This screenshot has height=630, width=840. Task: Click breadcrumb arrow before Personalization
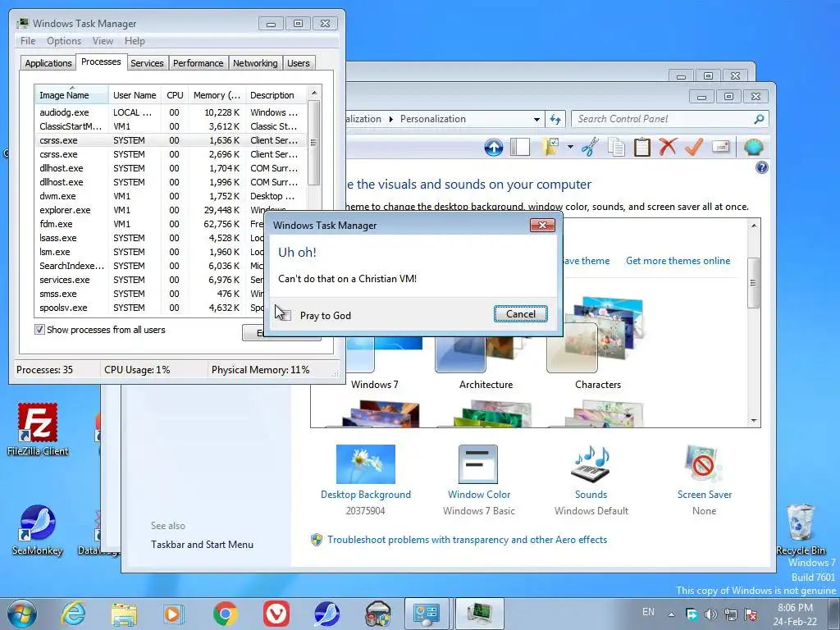391,119
